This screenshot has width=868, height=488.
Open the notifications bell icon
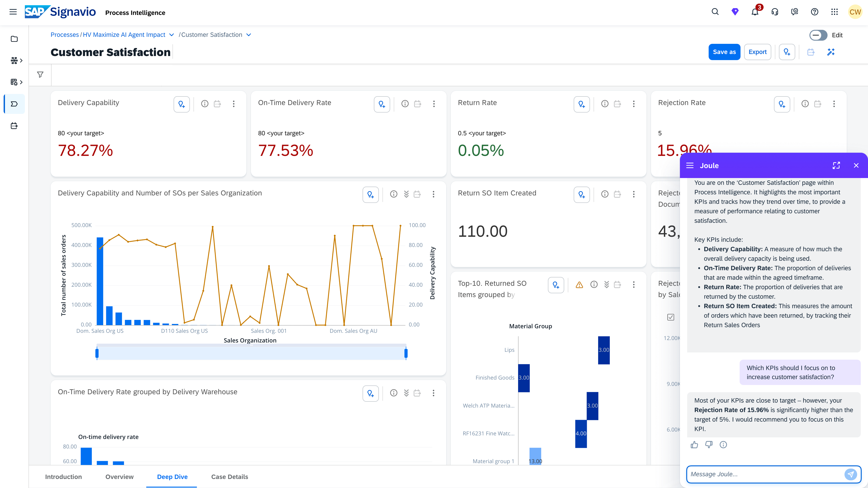pyautogui.click(x=755, y=12)
